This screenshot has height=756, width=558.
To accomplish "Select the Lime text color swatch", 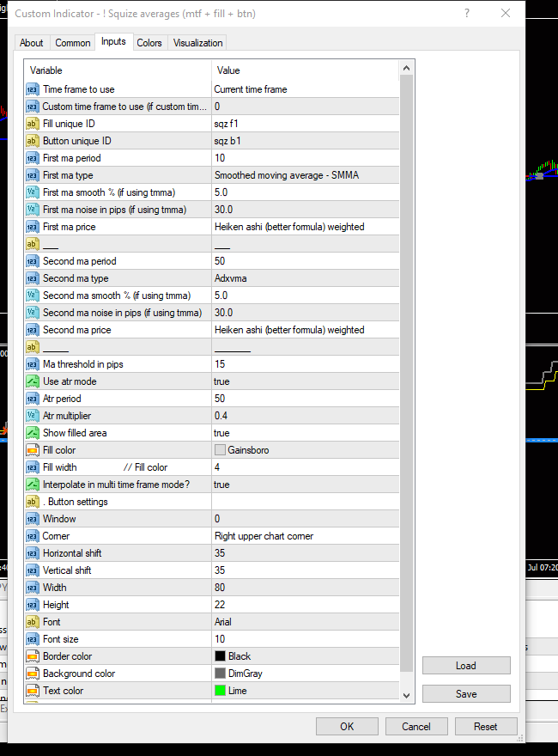I will pyautogui.click(x=221, y=691).
